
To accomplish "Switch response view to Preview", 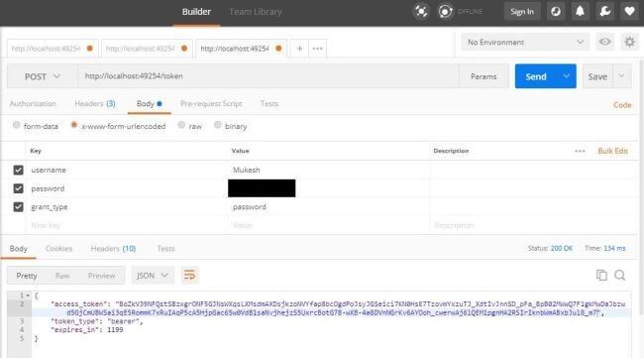I will (x=101, y=276).
